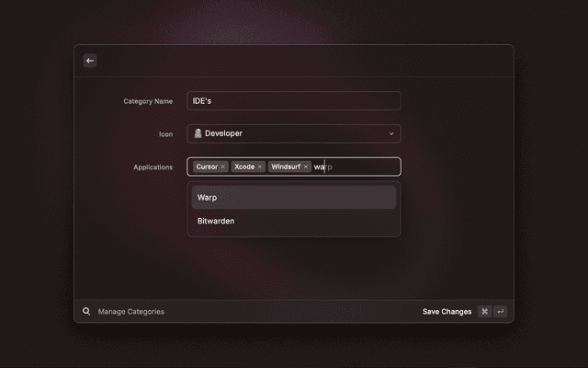Select Bitwarden from the suggestions list

point(294,221)
